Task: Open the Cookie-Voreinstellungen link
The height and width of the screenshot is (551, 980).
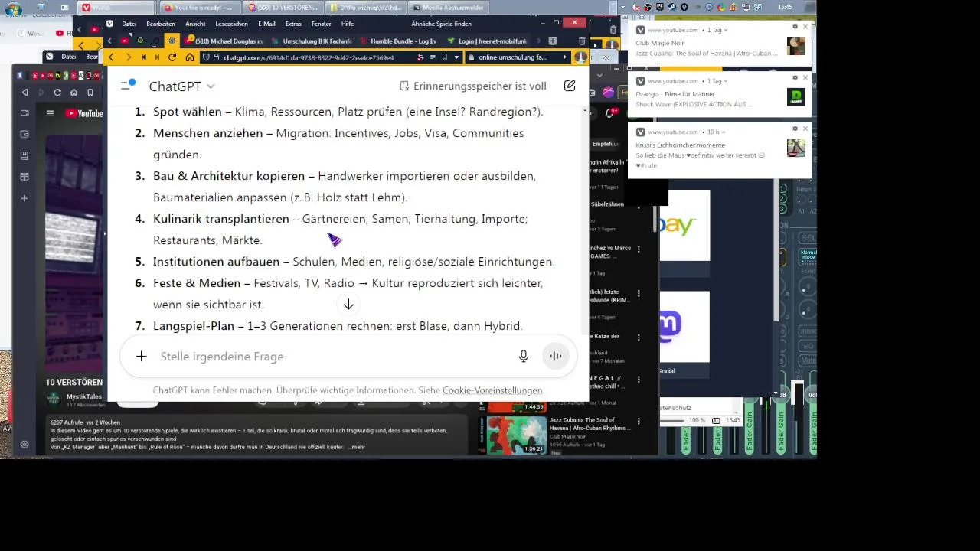Action: tap(492, 390)
